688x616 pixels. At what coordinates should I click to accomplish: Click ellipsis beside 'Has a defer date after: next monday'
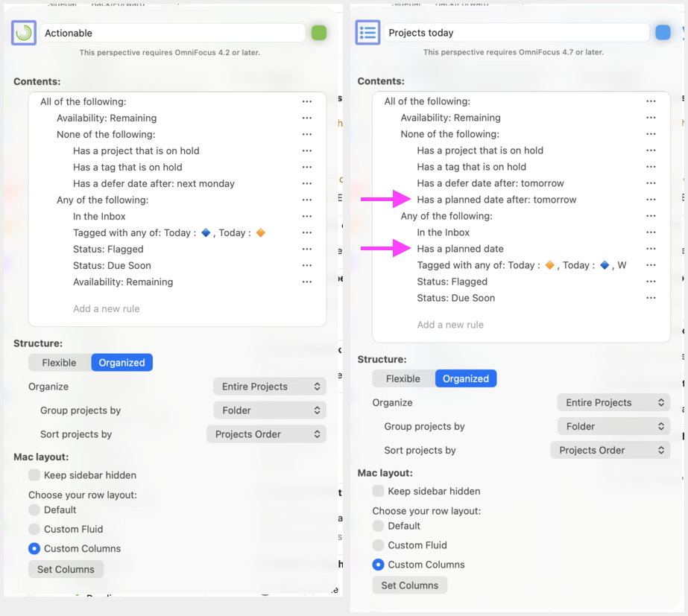click(x=306, y=184)
